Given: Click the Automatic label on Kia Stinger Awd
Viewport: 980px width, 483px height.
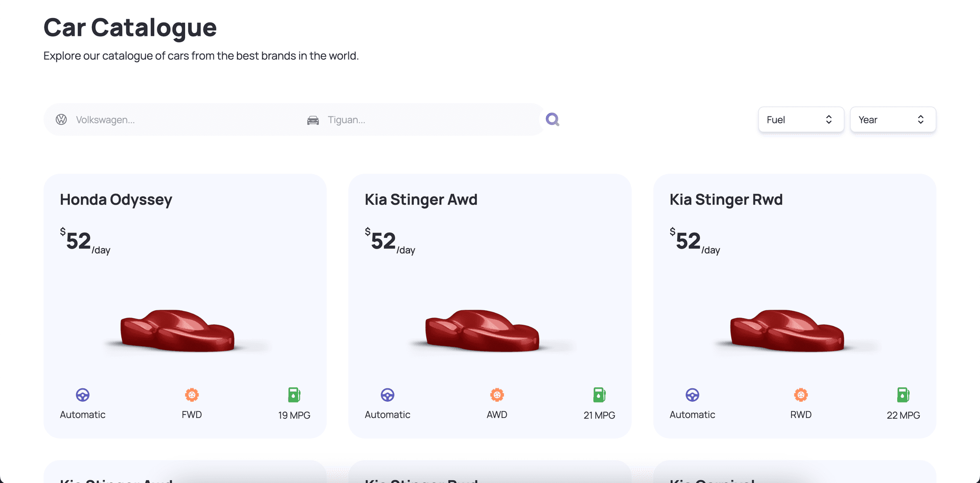Looking at the screenshot, I should click(387, 415).
